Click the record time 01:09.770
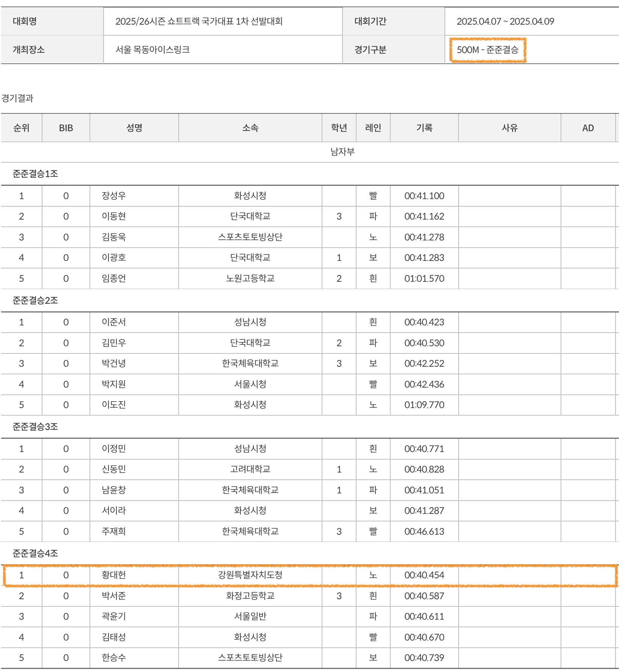Viewport: 619px width, 672px height. (424, 405)
